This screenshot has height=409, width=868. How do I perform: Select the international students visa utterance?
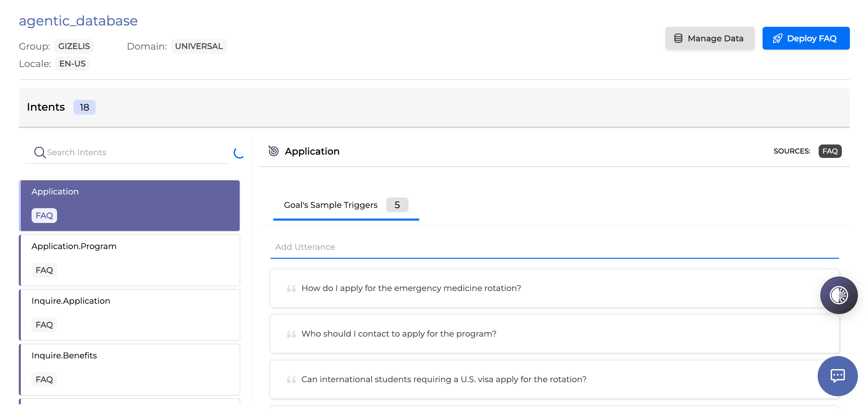pos(443,379)
